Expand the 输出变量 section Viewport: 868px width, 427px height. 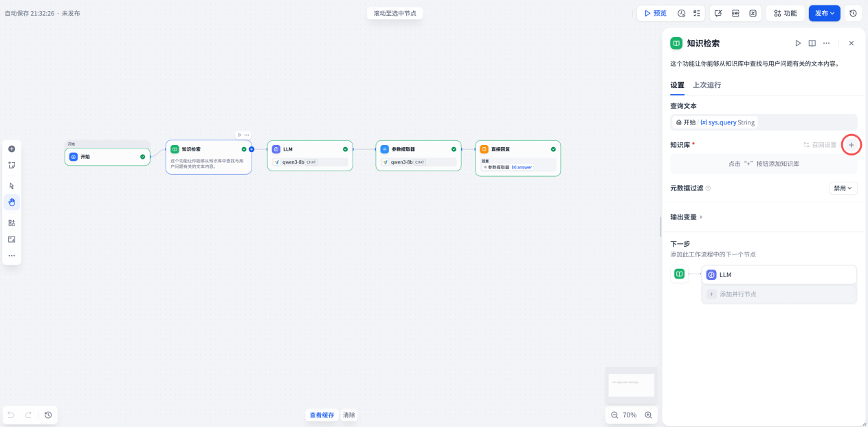[x=687, y=217]
